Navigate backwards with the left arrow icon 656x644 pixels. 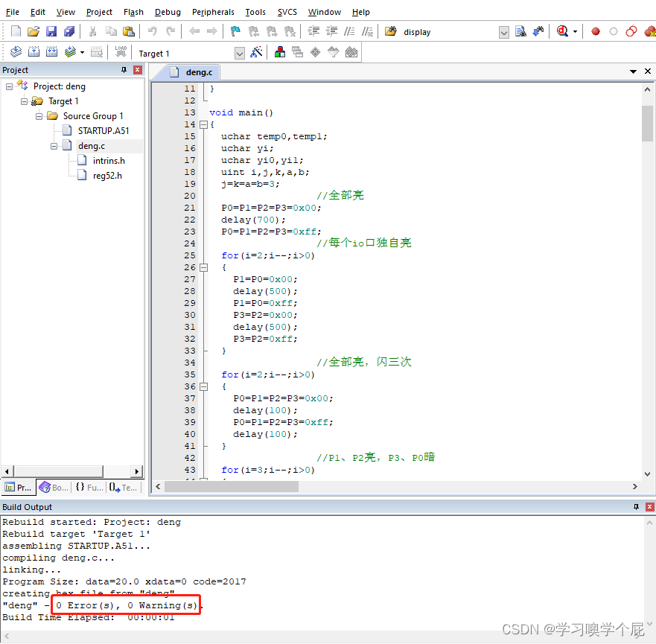(194, 31)
